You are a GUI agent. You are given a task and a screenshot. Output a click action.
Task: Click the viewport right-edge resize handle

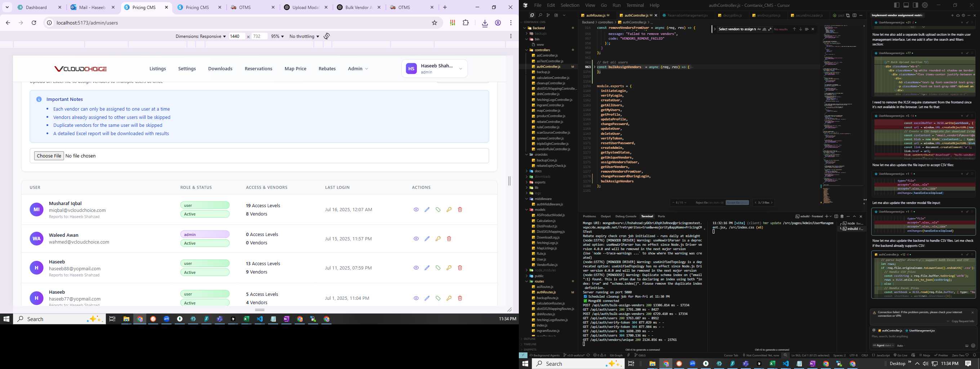pos(509,181)
